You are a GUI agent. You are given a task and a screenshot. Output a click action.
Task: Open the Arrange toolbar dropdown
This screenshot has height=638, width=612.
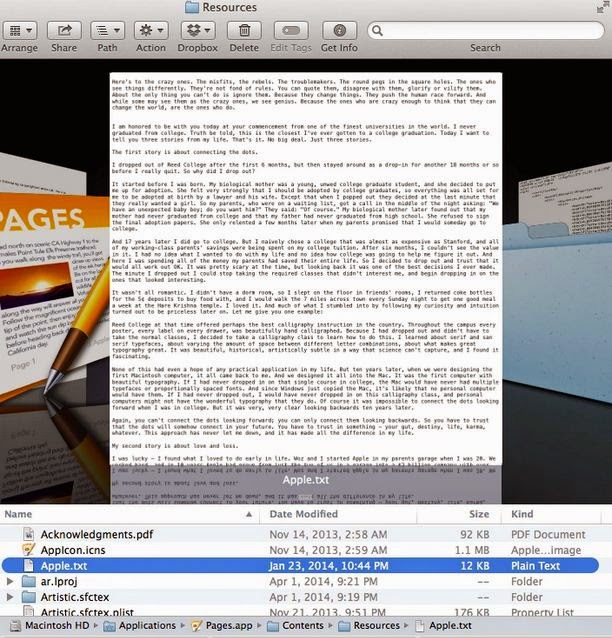(20, 31)
